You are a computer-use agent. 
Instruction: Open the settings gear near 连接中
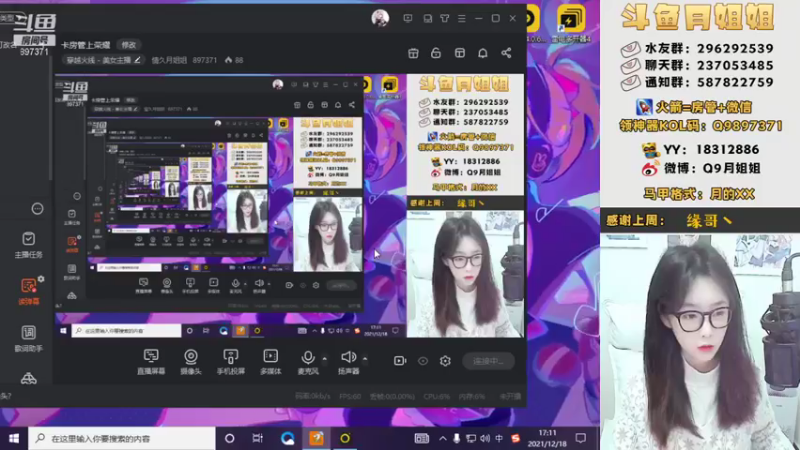445,361
